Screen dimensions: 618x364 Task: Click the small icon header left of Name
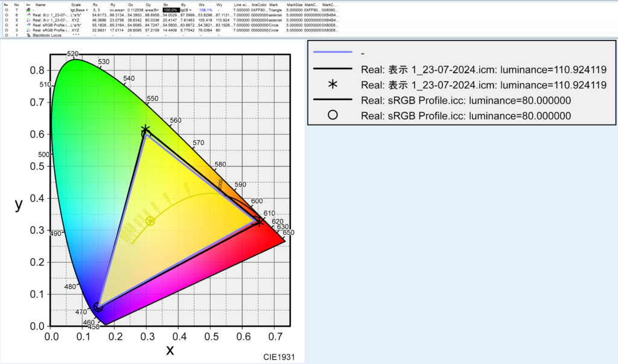pos(28,5)
